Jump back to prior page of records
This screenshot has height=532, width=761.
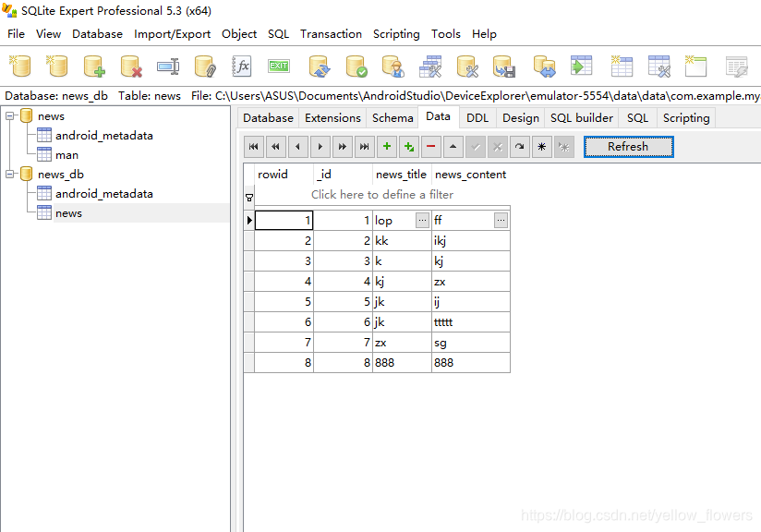pyautogui.click(x=275, y=147)
